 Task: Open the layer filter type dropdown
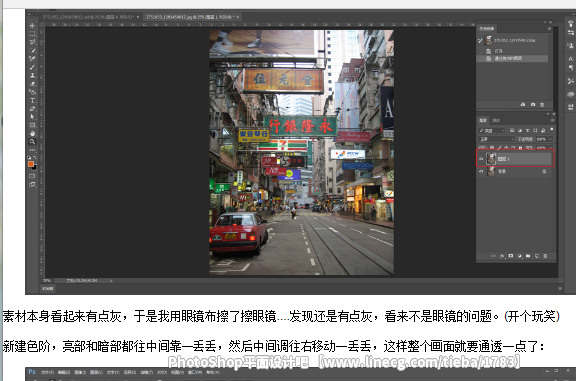pos(492,130)
